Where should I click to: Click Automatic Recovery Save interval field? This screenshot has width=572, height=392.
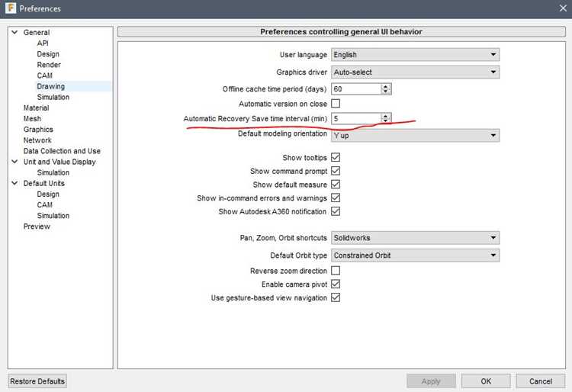pyautogui.click(x=356, y=118)
